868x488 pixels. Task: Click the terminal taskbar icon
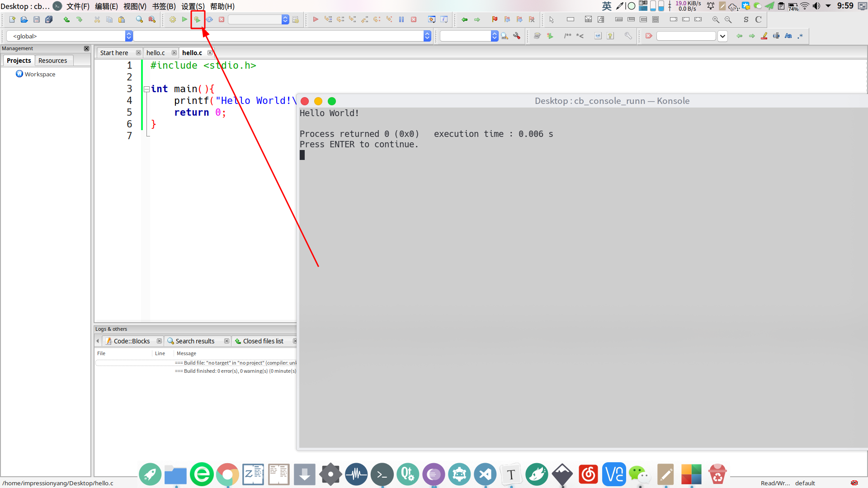click(x=382, y=473)
